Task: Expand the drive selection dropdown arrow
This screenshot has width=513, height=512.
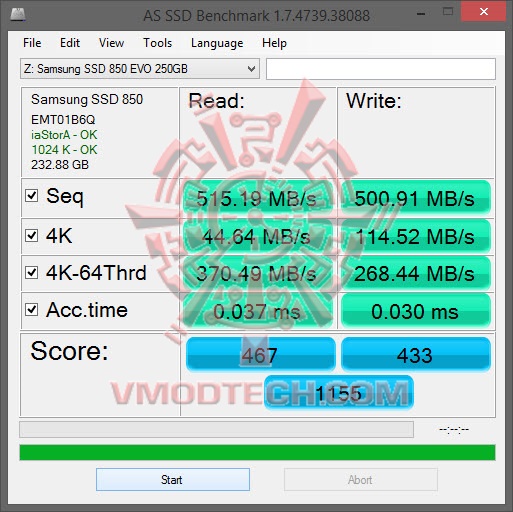Action: [251, 69]
